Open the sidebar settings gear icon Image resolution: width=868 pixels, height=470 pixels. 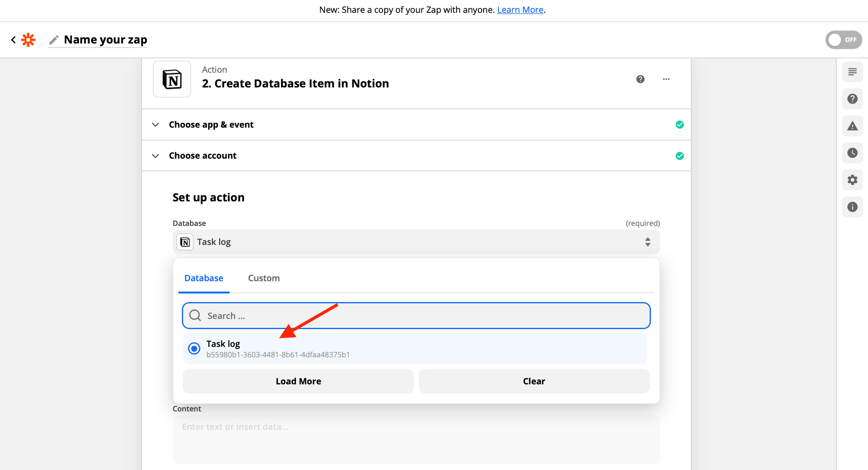(852, 180)
